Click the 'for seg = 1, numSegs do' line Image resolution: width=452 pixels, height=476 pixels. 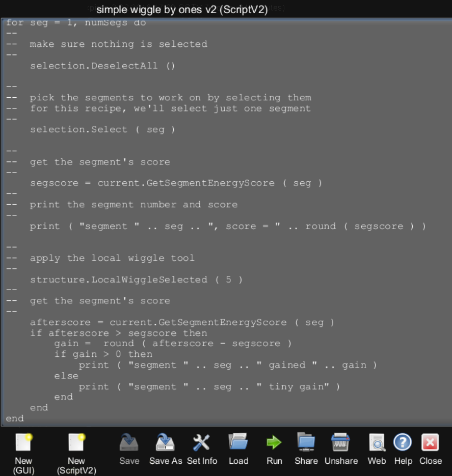coord(76,22)
